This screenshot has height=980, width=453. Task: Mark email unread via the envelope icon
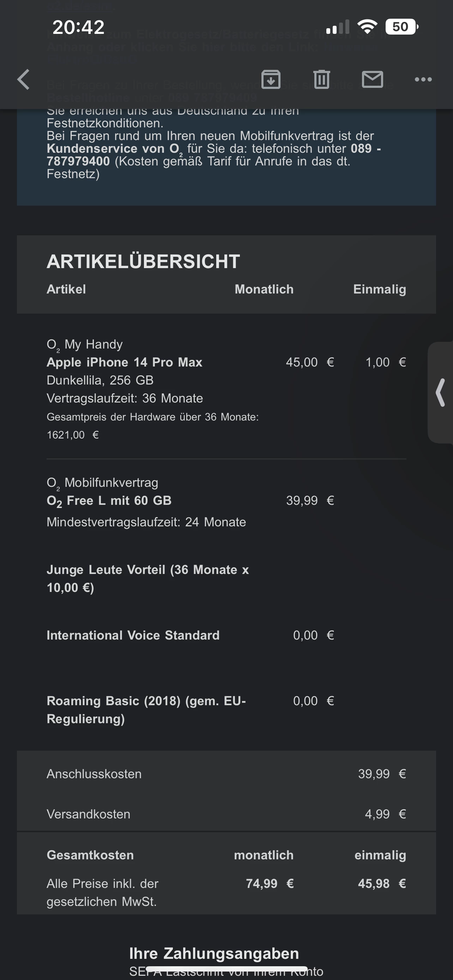tap(372, 79)
